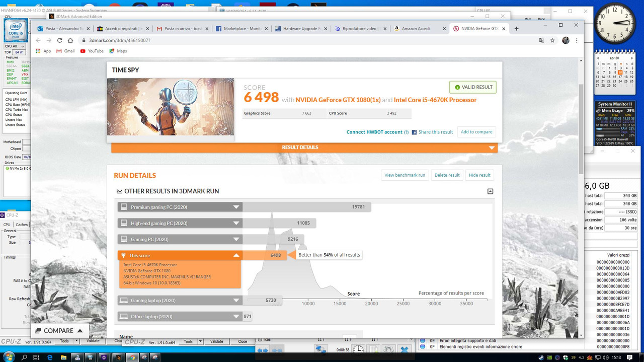Select Caches tab in CPU-Z window
The height and width of the screenshot is (362, 644).
(x=22, y=225)
